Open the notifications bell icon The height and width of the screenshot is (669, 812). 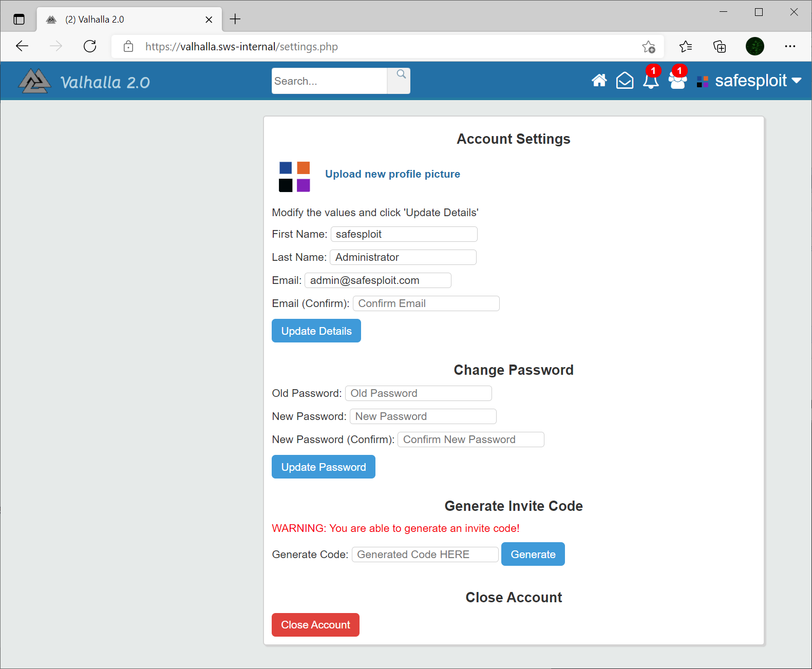(651, 81)
